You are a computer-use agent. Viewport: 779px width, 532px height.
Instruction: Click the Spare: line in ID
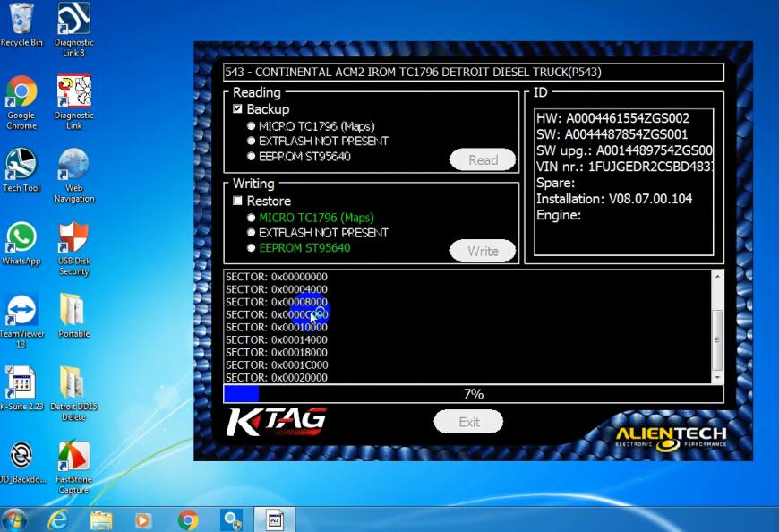(x=555, y=183)
